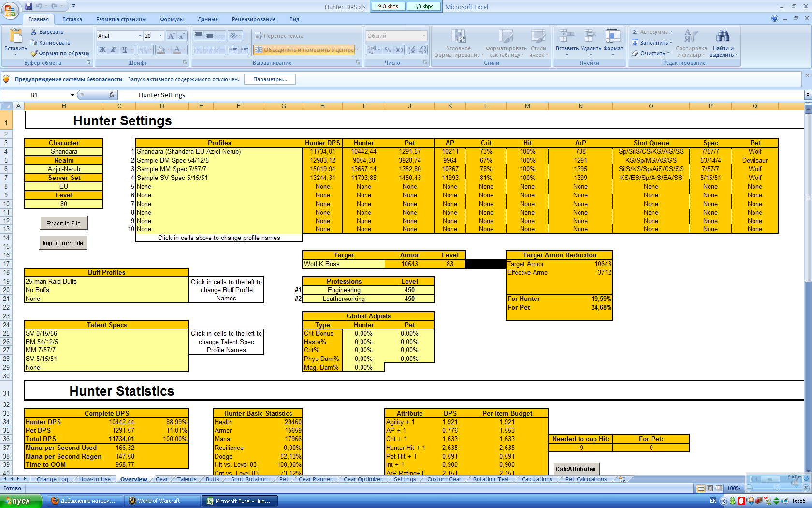Toggle center text alignment
Screen dimensions: 812x508
pos(209,50)
